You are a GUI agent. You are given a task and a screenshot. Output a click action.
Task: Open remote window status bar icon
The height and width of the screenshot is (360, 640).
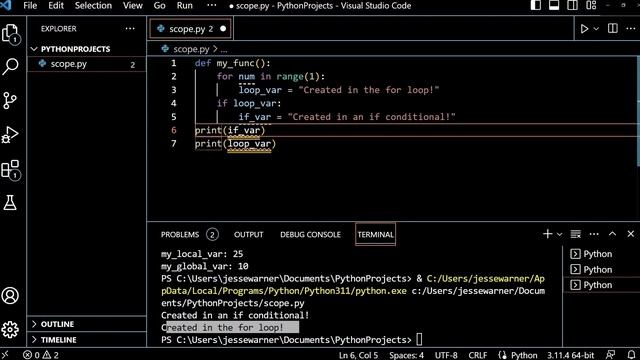5,355
